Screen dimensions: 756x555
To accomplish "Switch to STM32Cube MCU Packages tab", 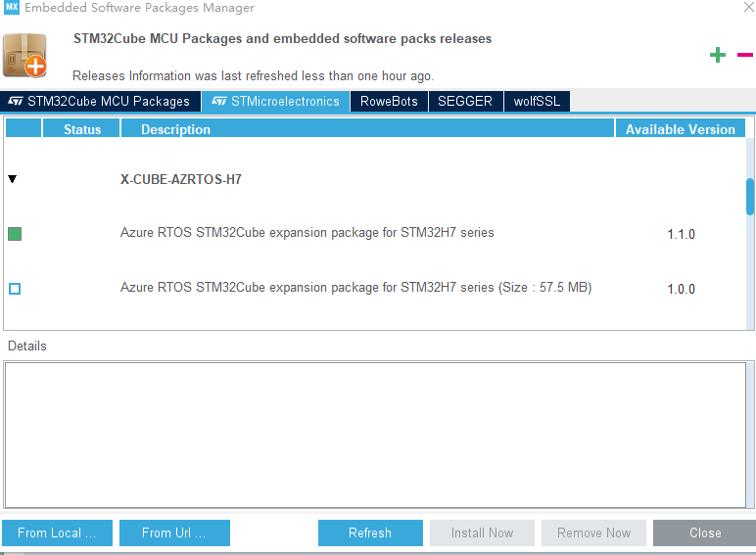I will coord(100,101).
